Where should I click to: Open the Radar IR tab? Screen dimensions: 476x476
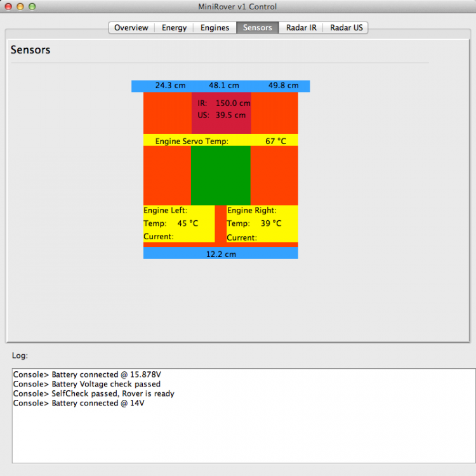[301, 28]
